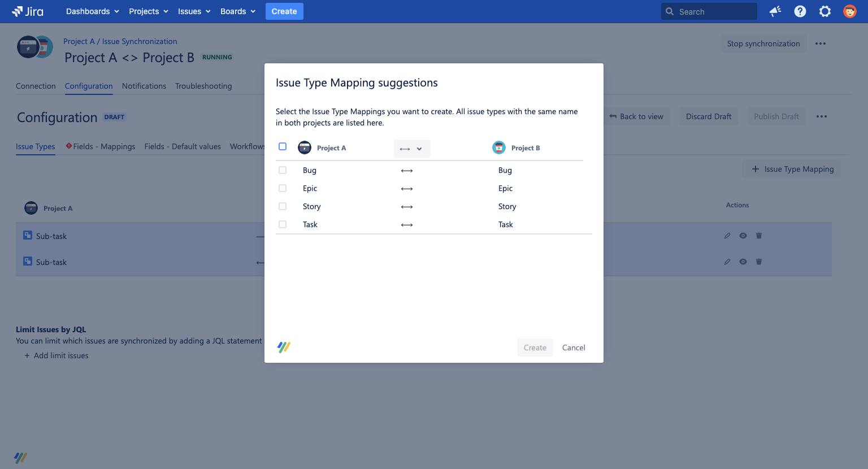Click the Jira logo in the navigation bar
The image size is (868, 469).
tap(26, 11)
